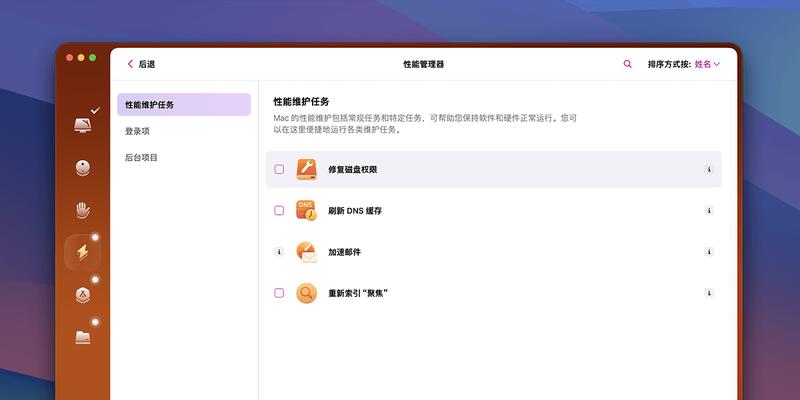
Task: Click the 重新索引"聚焦" task label
Action: click(x=358, y=293)
